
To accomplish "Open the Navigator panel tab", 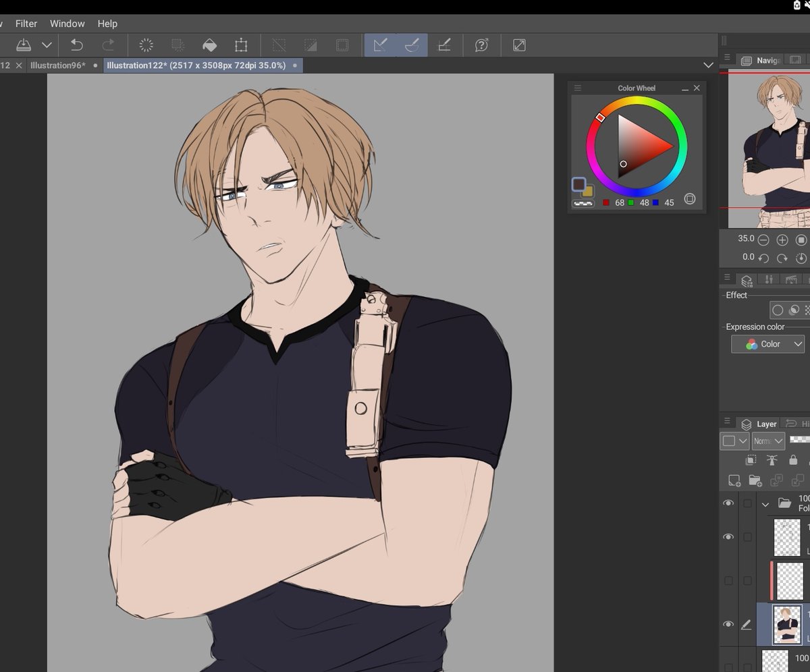I will [761, 61].
